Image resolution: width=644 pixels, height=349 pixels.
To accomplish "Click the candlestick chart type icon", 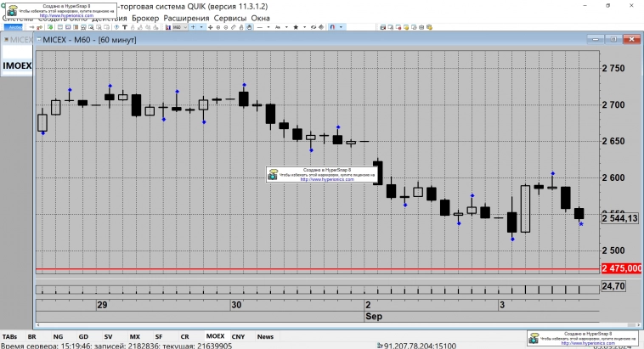I will pyautogui.click(x=168, y=27).
